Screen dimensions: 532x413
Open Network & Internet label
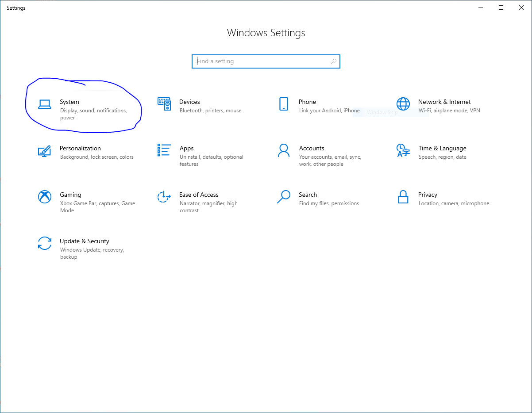tap(444, 102)
